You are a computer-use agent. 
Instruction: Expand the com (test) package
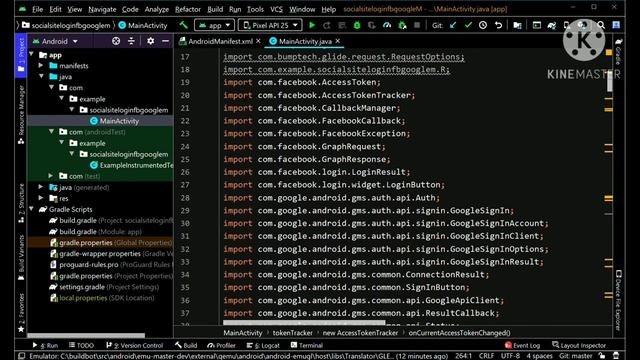click(51, 176)
